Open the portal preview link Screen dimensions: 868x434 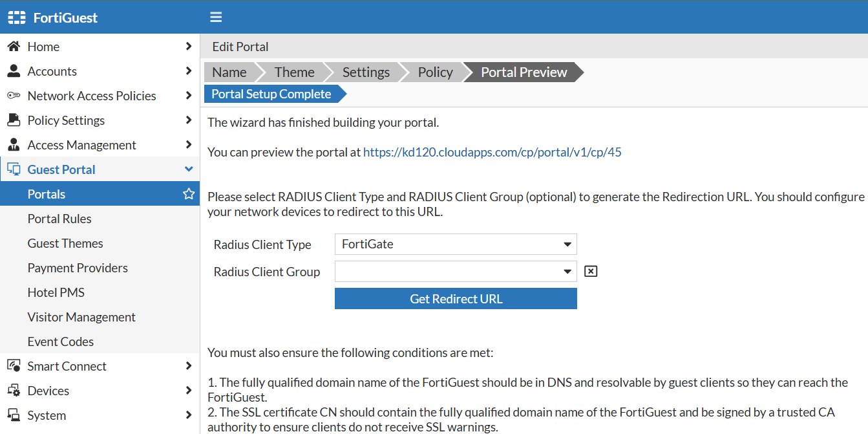tap(492, 152)
